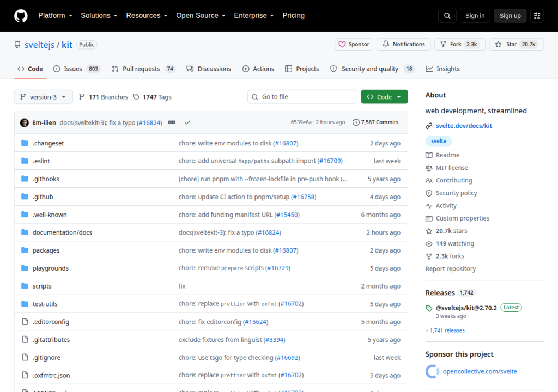
Task: Click the search magnifier icon in header
Action: click(447, 16)
